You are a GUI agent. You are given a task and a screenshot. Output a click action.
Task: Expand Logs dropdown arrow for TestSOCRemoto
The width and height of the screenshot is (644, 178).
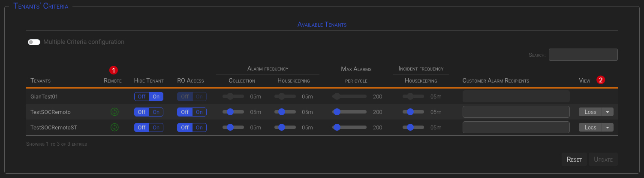click(x=608, y=112)
